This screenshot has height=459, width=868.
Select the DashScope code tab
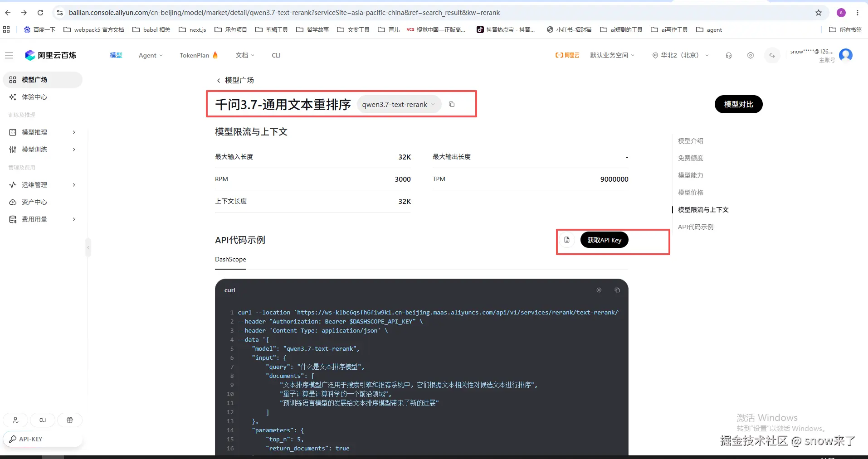point(230,259)
